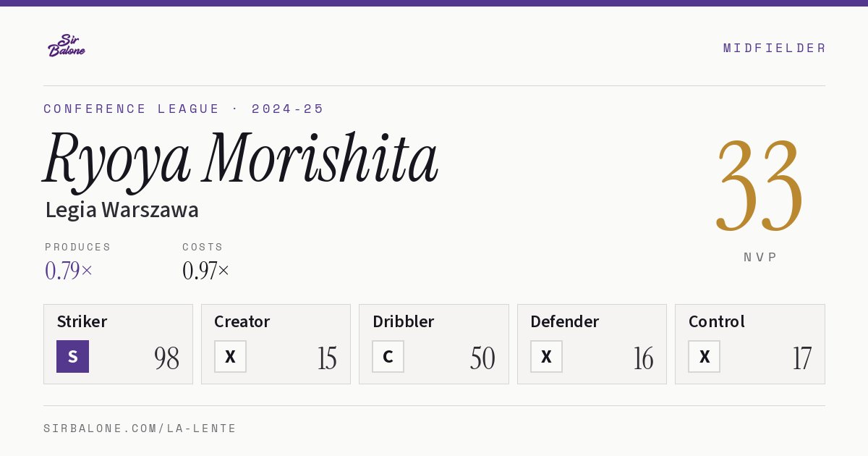Click the Creator card title

coord(242,321)
